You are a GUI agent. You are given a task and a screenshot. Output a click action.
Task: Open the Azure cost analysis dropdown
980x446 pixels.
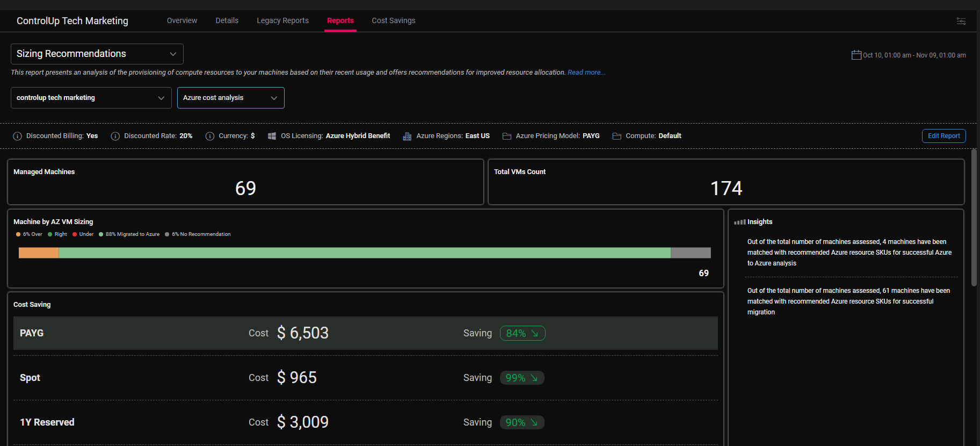[x=231, y=98]
